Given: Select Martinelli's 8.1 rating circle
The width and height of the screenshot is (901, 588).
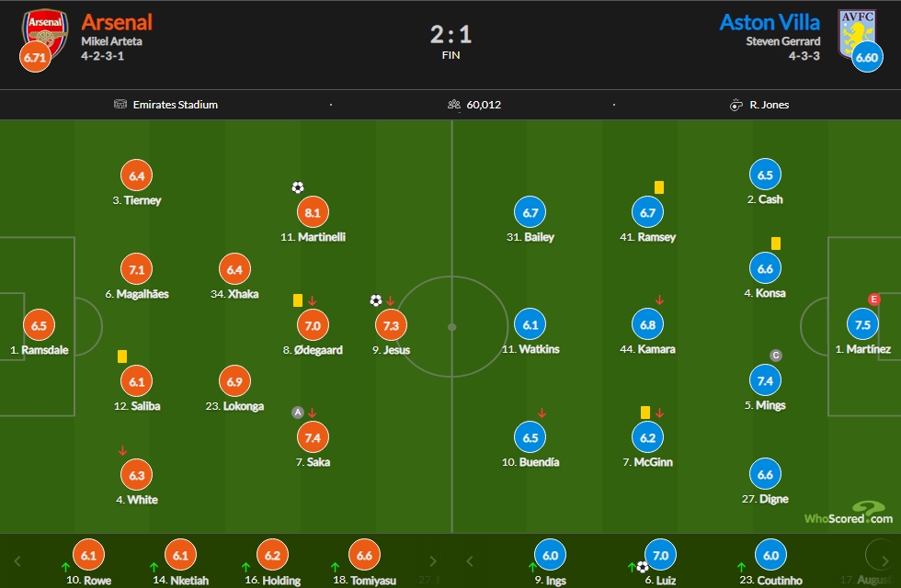Looking at the screenshot, I should coord(313,212).
